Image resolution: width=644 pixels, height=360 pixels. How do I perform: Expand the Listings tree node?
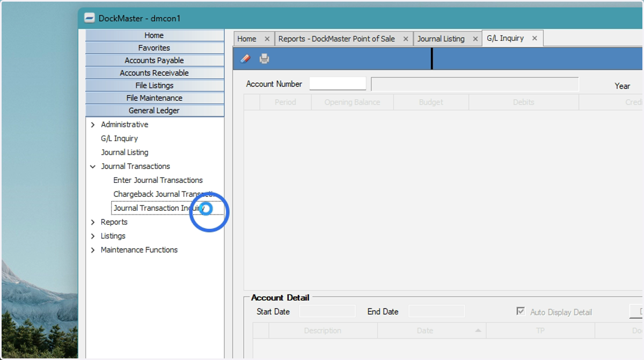click(x=93, y=236)
